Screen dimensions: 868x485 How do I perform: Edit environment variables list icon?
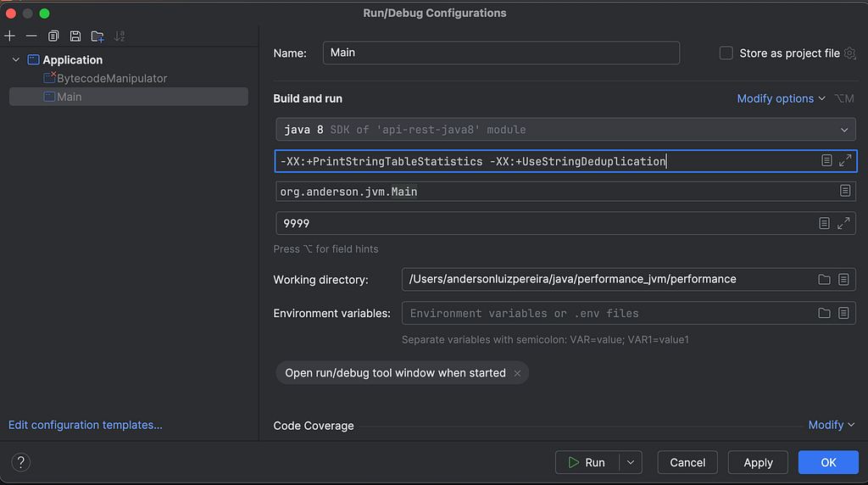[843, 314]
